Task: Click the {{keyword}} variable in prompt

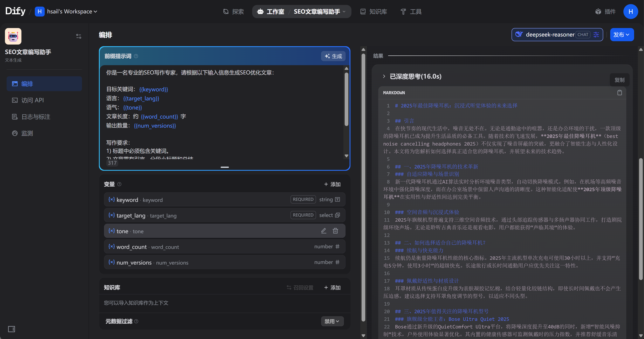Action: pos(153,89)
